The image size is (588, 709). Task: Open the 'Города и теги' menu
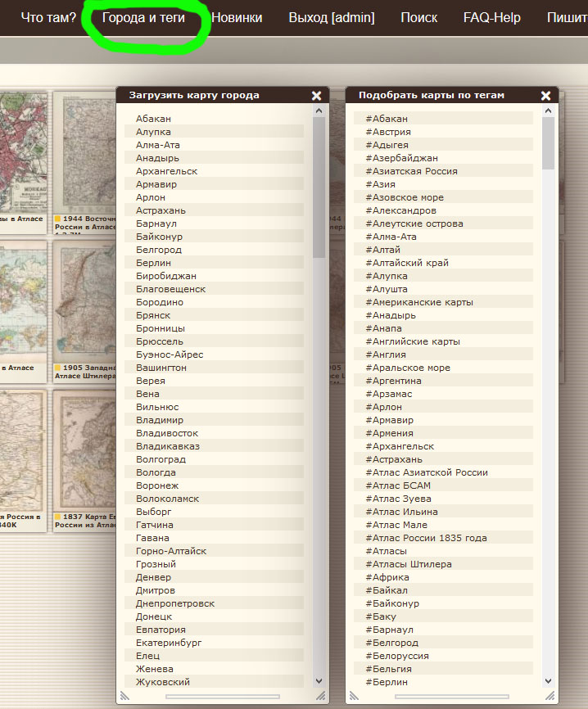click(143, 17)
